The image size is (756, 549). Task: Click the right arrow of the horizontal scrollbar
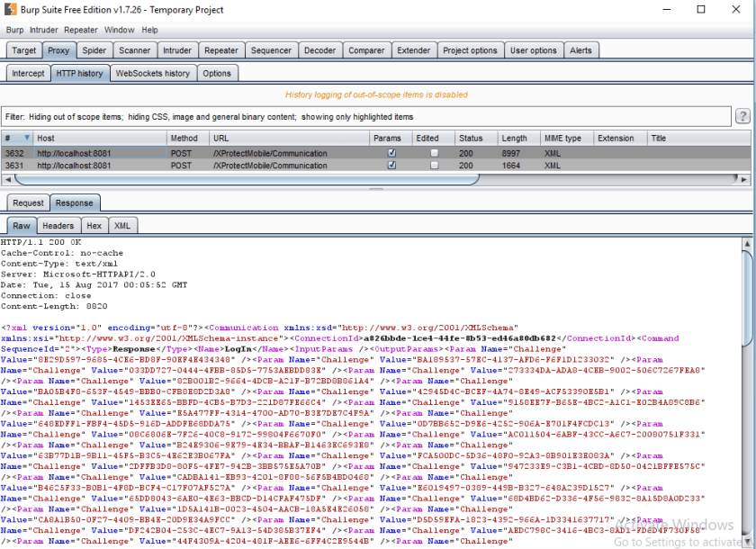pyautogui.click(x=746, y=178)
